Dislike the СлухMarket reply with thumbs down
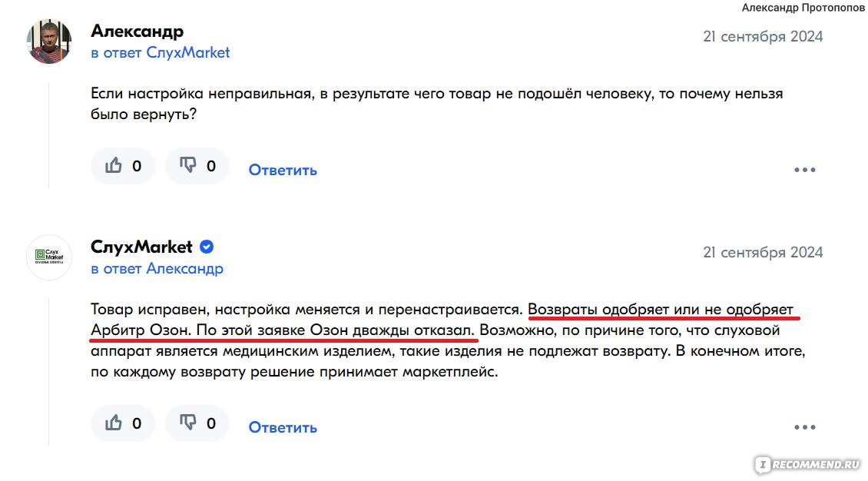The image size is (868, 481). click(197, 423)
